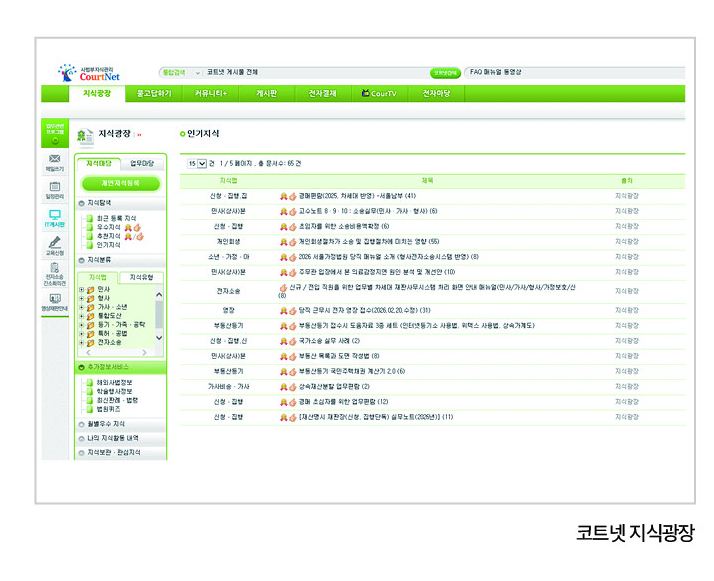Open the 메일쓰기 mail icon in sidebar

point(54,160)
